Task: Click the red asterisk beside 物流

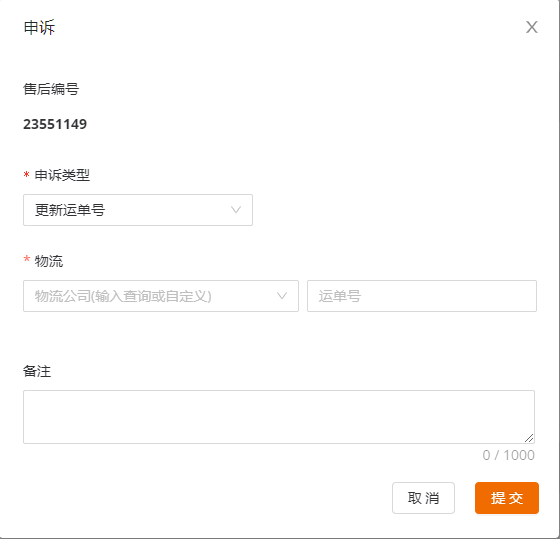Action: (26, 259)
